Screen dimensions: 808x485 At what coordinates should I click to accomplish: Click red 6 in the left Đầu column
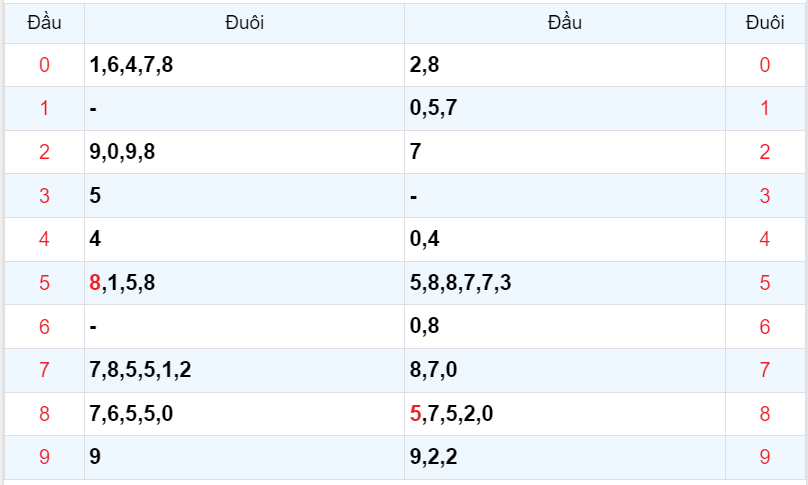tap(44, 326)
